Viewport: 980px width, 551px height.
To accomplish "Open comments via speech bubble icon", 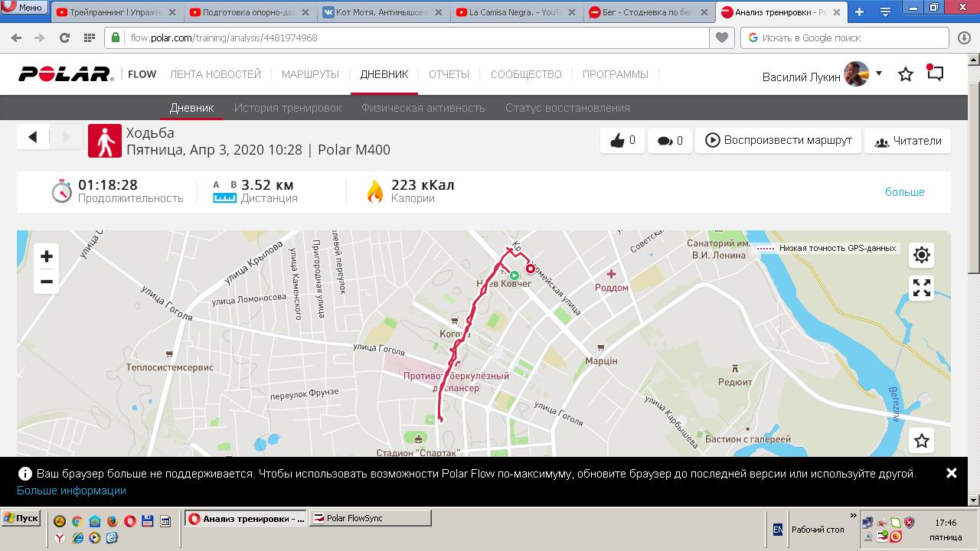I will pyautogui.click(x=670, y=141).
